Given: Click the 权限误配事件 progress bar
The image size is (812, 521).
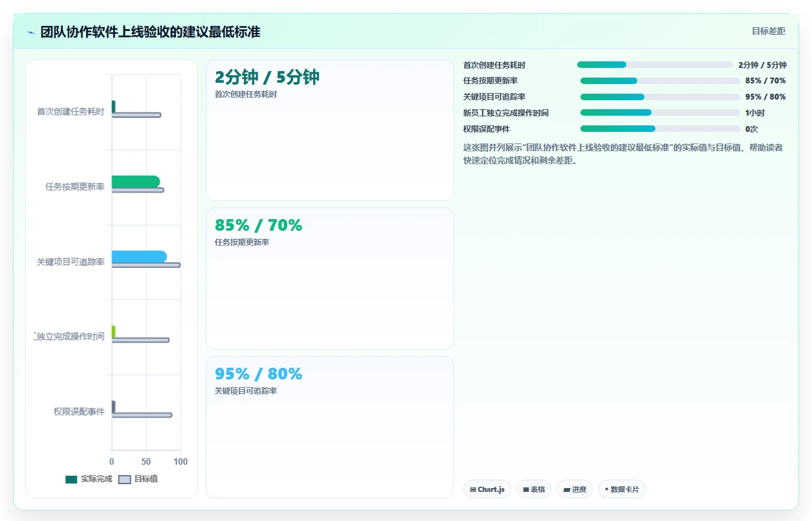Looking at the screenshot, I should tap(660, 129).
